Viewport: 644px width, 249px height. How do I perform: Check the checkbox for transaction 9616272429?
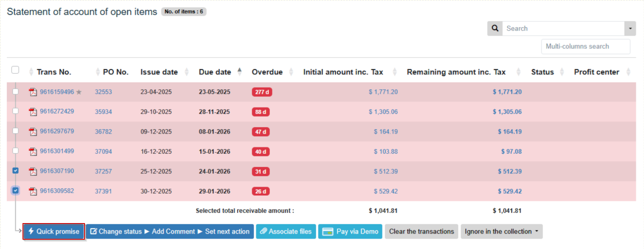tap(15, 111)
